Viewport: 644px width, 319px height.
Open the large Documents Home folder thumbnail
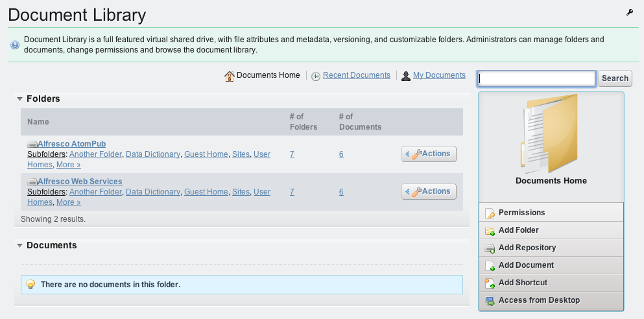pos(551,134)
